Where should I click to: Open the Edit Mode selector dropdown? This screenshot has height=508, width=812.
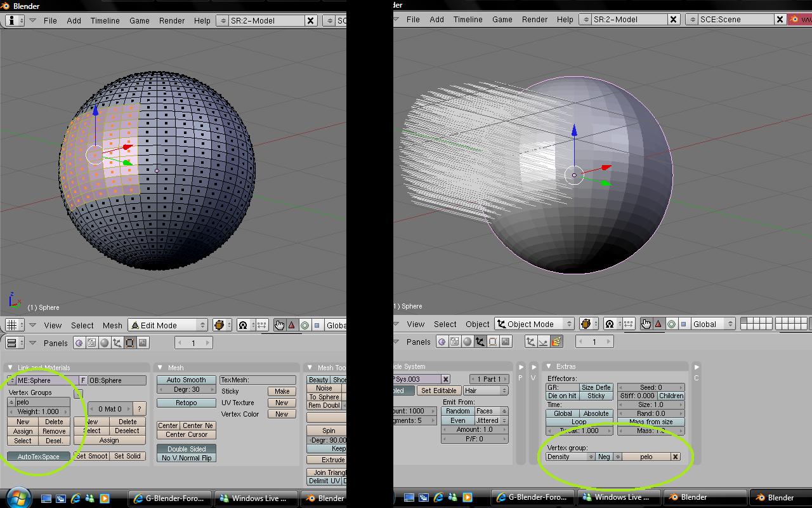coord(169,325)
